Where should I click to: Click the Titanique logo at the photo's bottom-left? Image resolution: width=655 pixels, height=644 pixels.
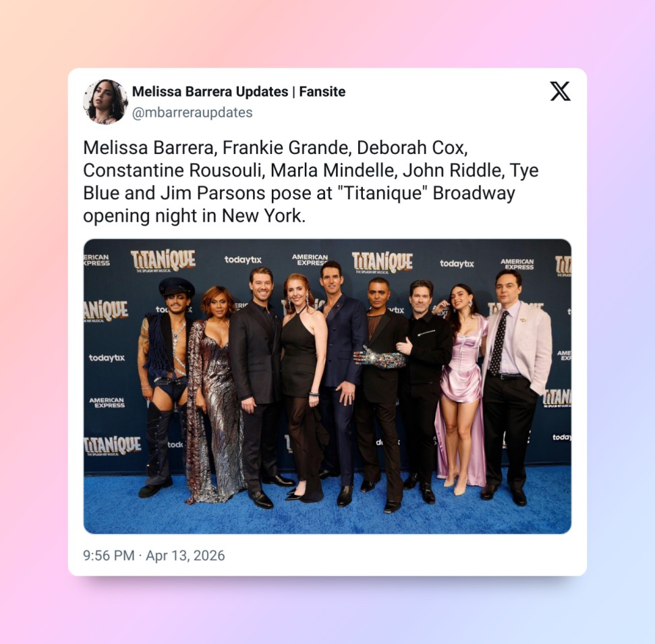113,446
